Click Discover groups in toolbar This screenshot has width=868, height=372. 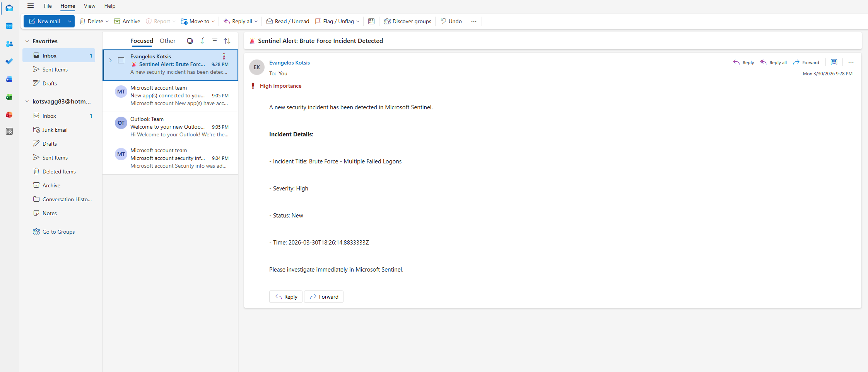(x=407, y=21)
